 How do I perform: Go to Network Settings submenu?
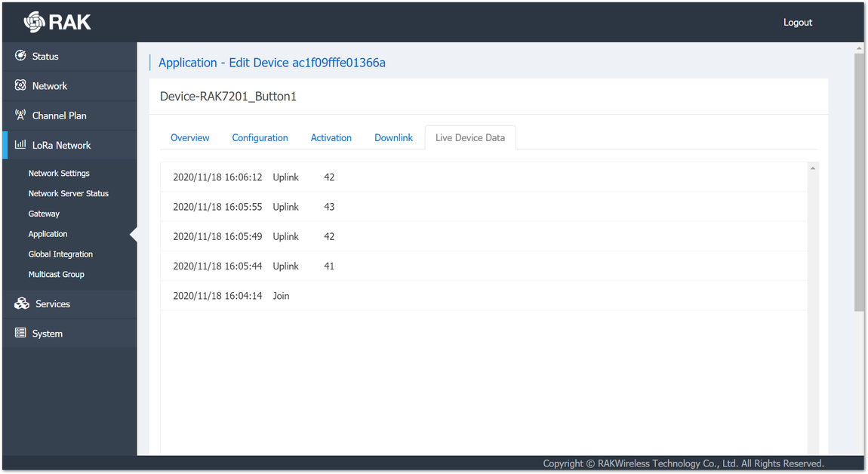(59, 174)
